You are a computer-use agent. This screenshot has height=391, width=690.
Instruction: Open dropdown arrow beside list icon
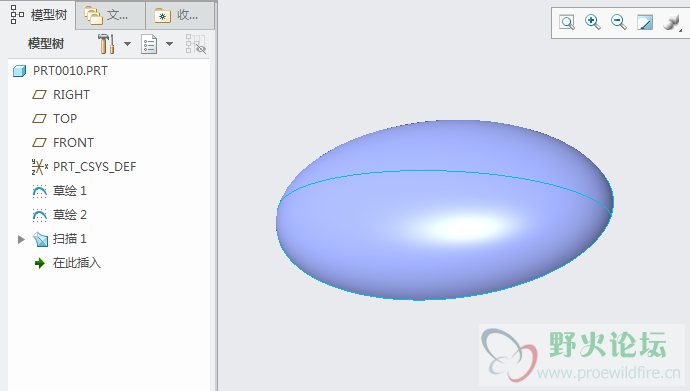169,44
